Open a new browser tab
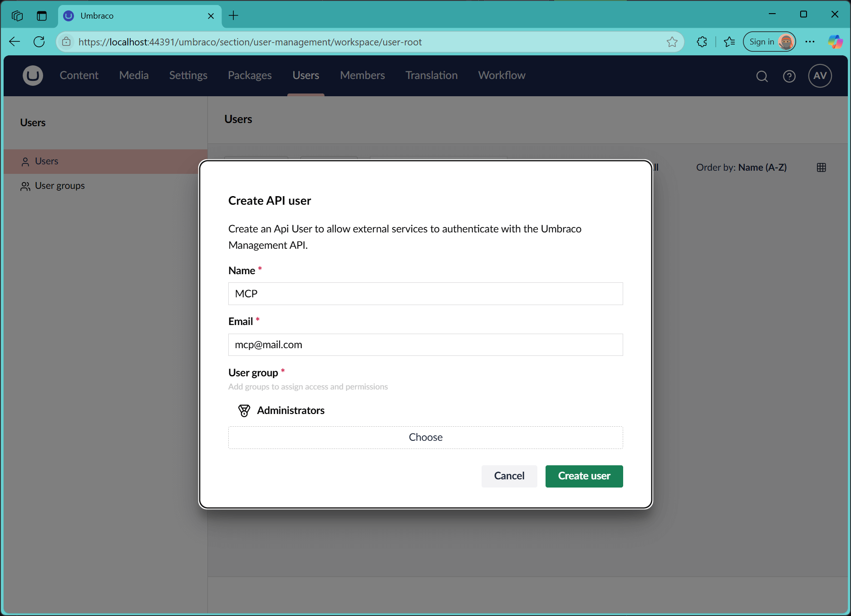 [233, 16]
